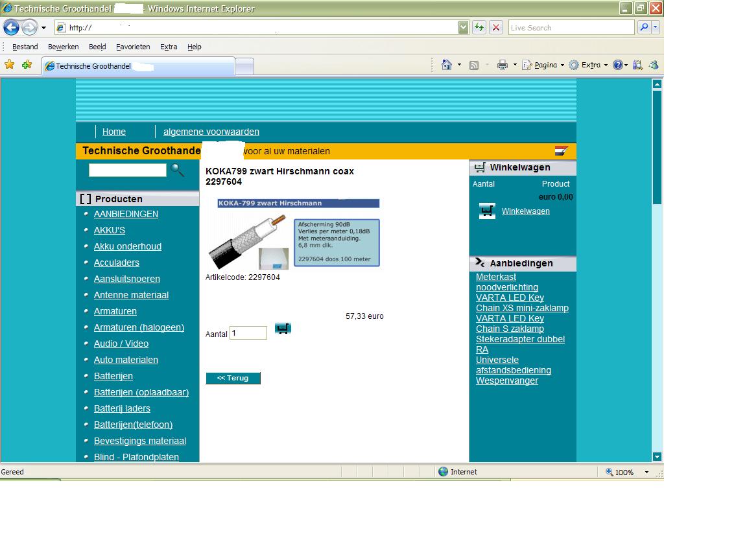Click Add to Favorites star-plus icon
Screen dimensions: 747x560
[27, 65]
